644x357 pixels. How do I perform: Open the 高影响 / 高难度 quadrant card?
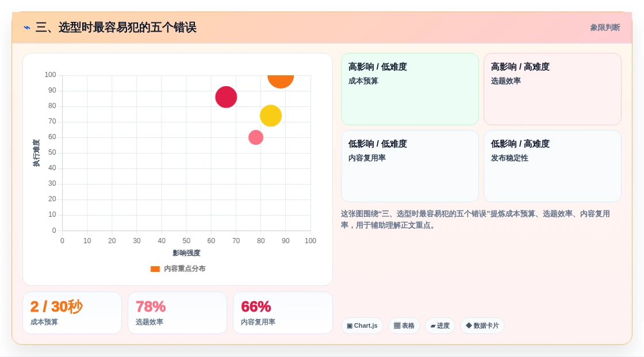coord(553,89)
